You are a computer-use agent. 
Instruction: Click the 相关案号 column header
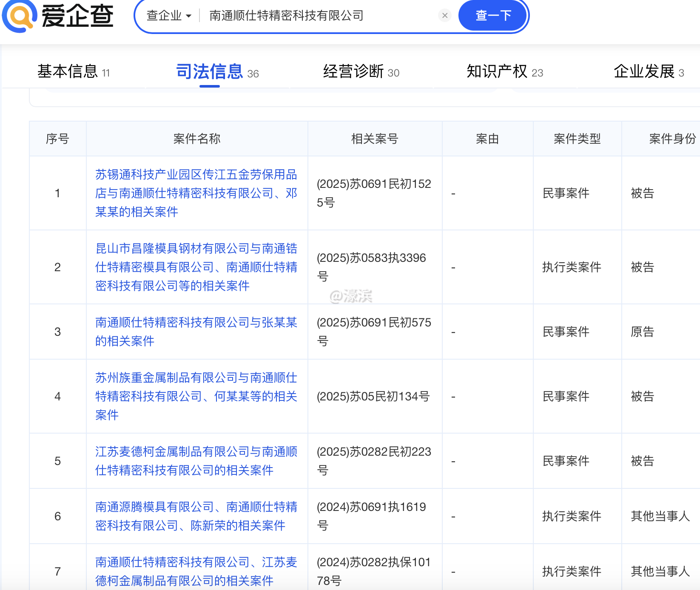point(374,139)
